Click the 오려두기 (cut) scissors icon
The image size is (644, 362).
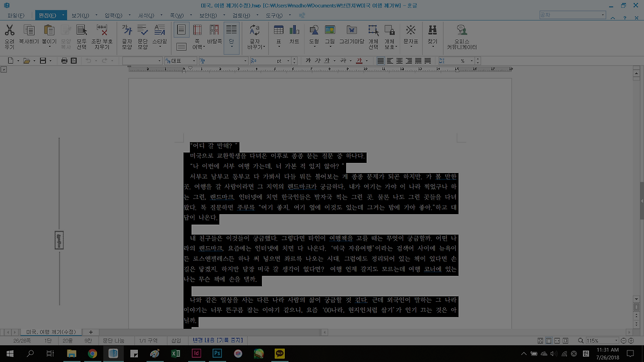coord(10,30)
